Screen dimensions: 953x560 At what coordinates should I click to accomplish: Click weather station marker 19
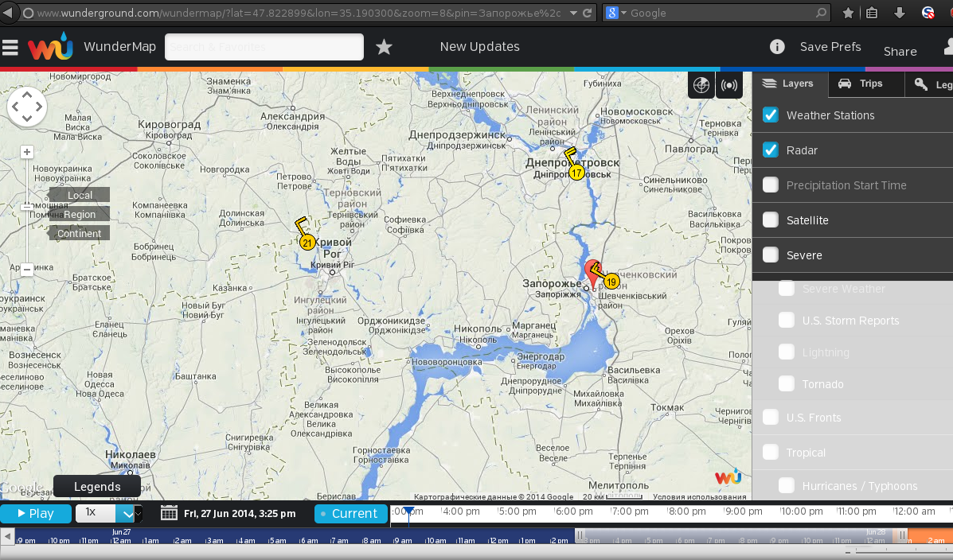[611, 282]
